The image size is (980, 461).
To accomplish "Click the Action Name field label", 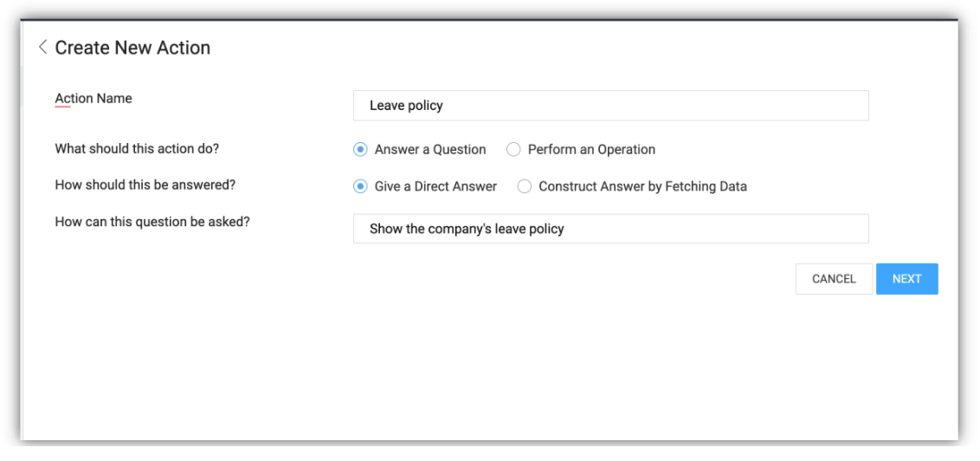I will coord(93,99).
